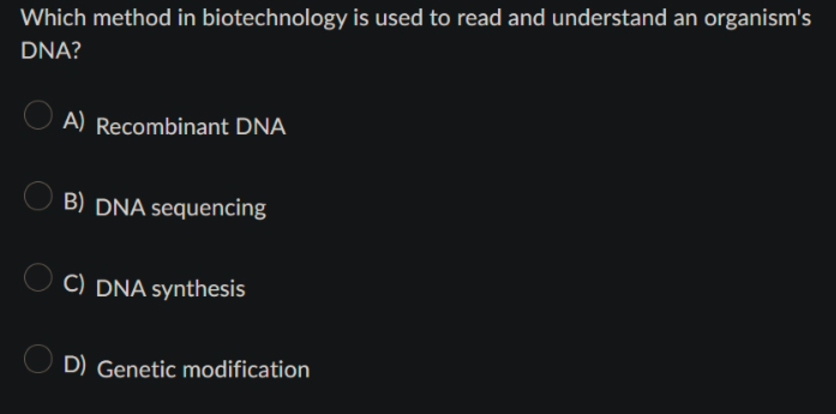The image size is (836, 414).
Task: Click the "DNA synthesis" answer text
Action: tap(171, 290)
